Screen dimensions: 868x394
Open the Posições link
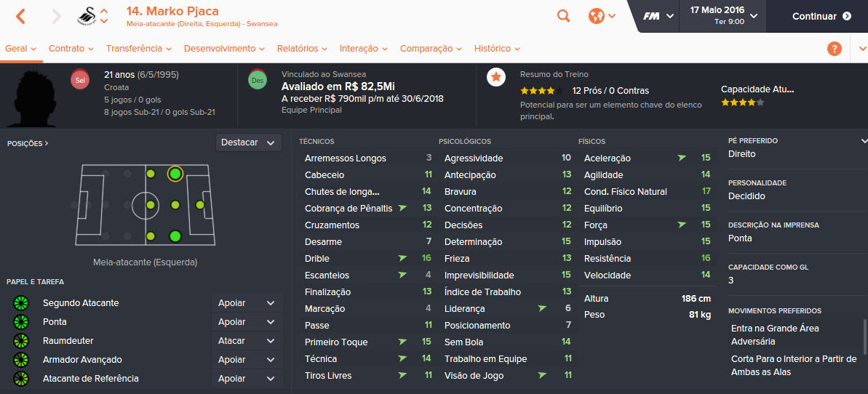pyautogui.click(x=28, y=143)
